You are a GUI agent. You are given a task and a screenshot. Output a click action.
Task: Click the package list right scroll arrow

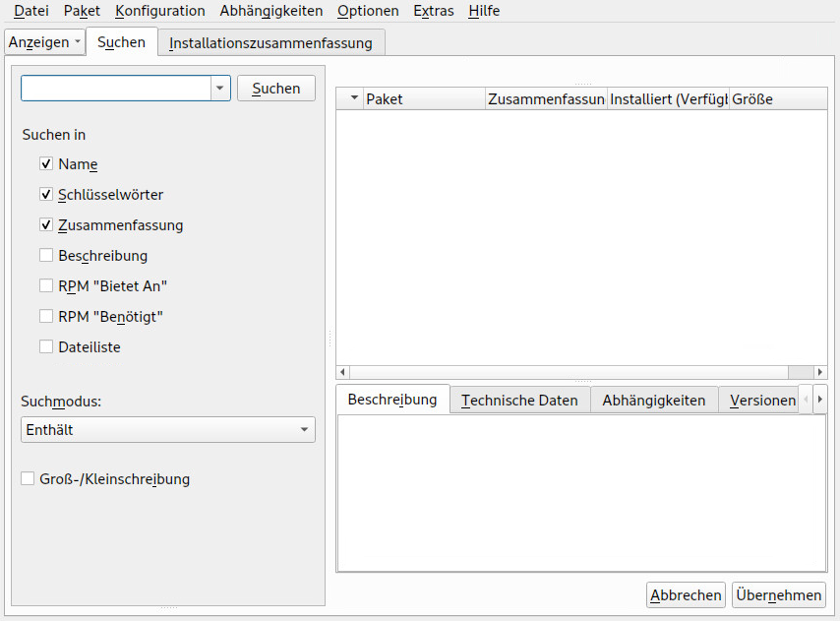[x=820, y=372]
